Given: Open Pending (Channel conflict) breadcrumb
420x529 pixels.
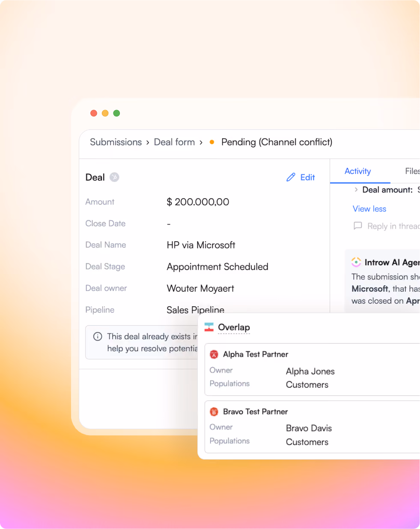Looking at the screenshot, I should point(277,142).
